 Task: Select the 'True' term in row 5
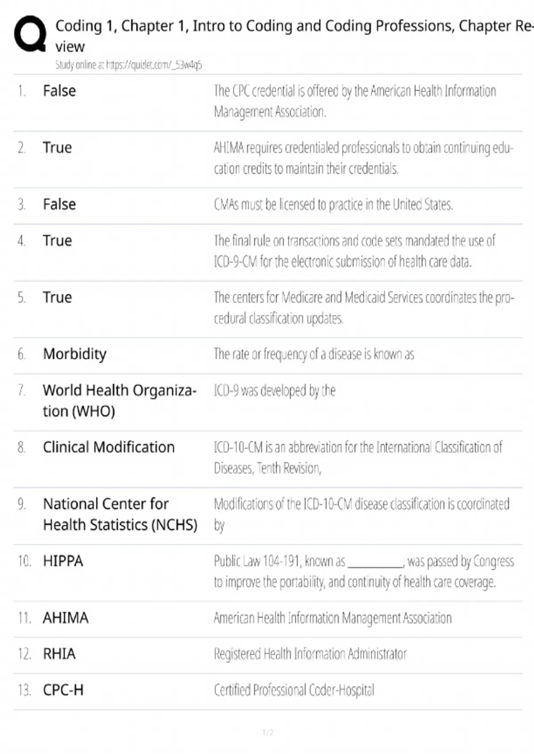pyautogui.click(x=57, y=297)
